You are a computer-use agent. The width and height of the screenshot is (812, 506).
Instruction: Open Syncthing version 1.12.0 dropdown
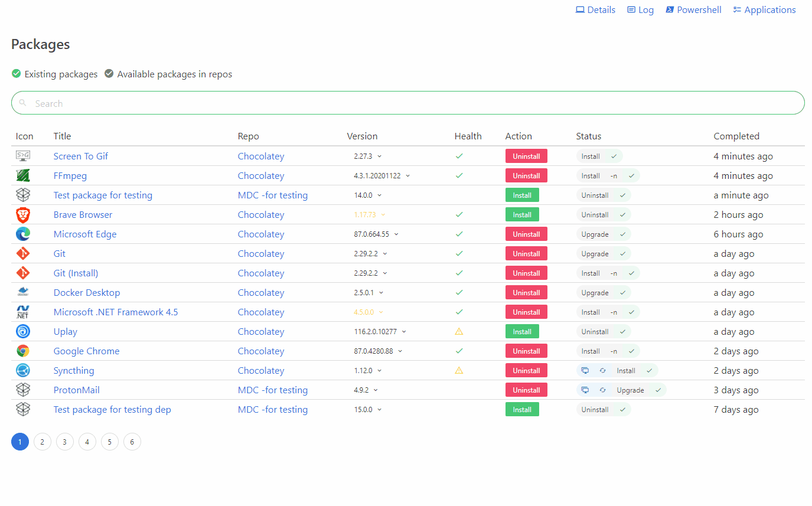(x=368, y=370)
